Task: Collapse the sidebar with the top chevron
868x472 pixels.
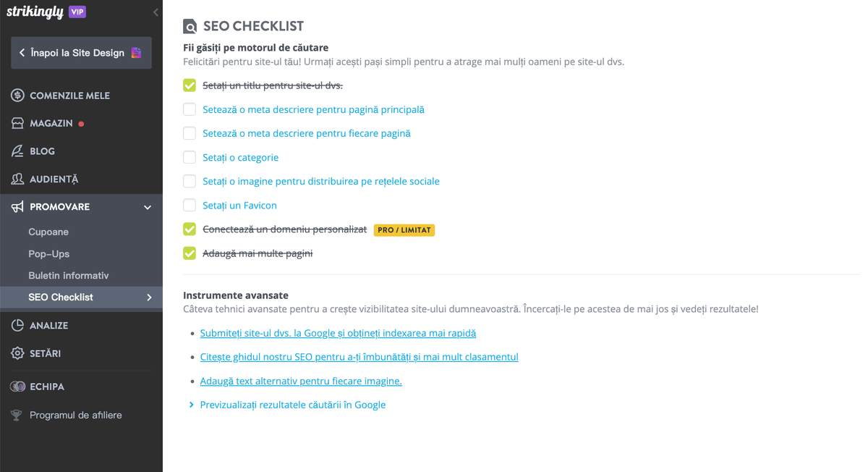Action: coord(154,12)
